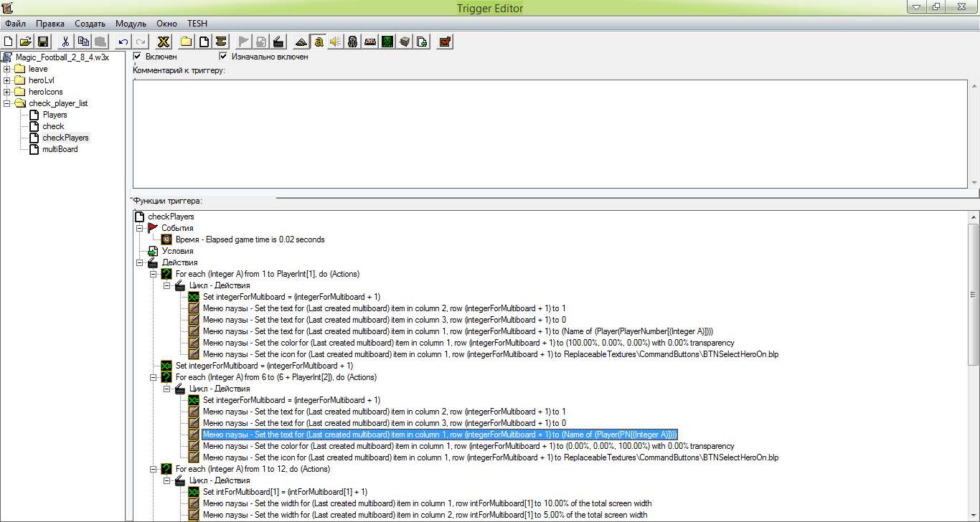Undo the last action using the blue arrow
Viewport: 980px width, 522px height.
pos(123,42)
